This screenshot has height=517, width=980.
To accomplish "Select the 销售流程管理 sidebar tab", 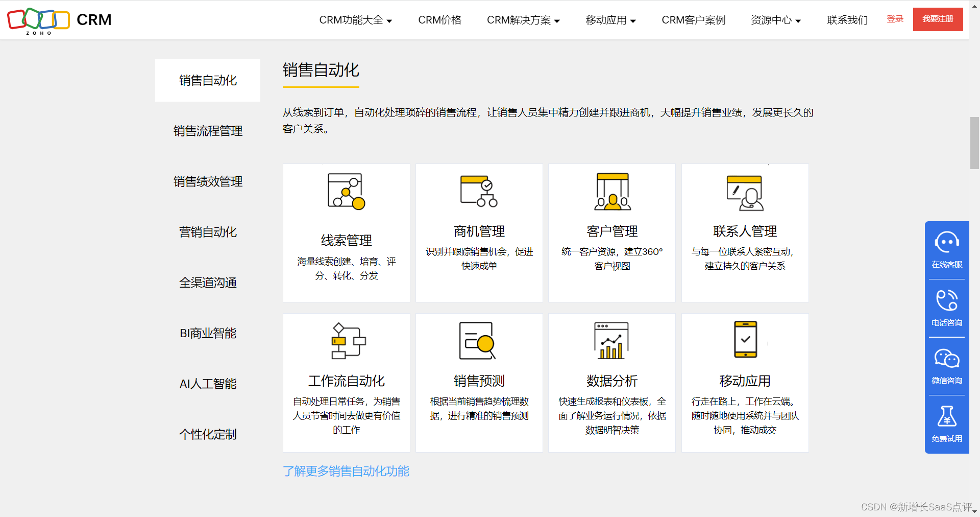I will 208,131.
